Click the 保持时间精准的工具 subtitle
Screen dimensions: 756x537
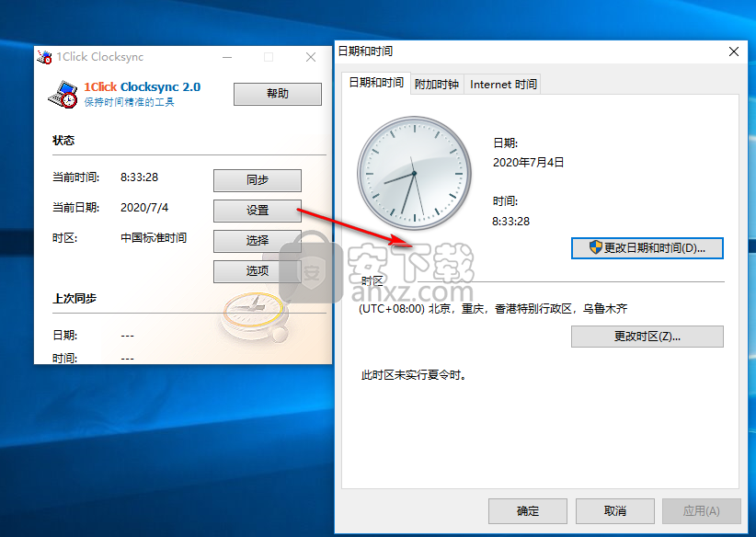click(x=129, y=102)
